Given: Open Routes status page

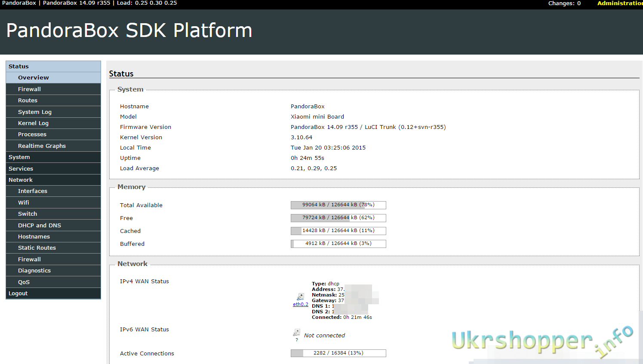Looking at the screenshot, I should 53,101.
